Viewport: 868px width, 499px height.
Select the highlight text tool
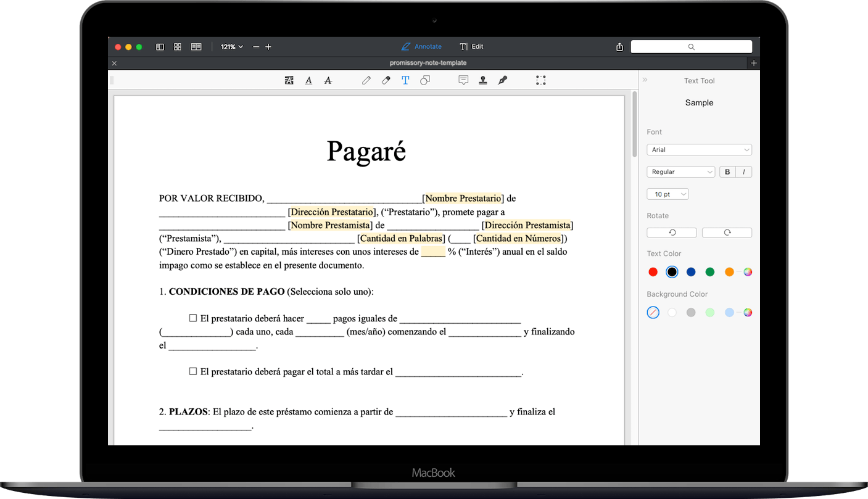click(x=289, y=80)
